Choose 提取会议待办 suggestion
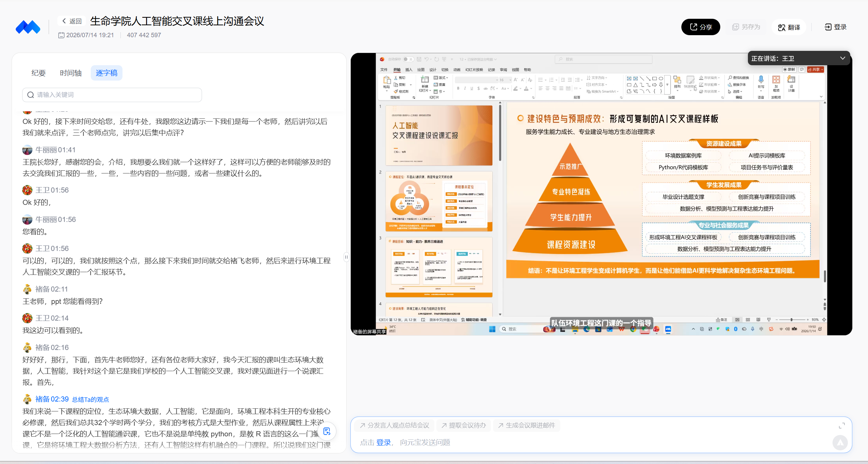This screenshot has height=464, width=868. [x=464, y=425]
